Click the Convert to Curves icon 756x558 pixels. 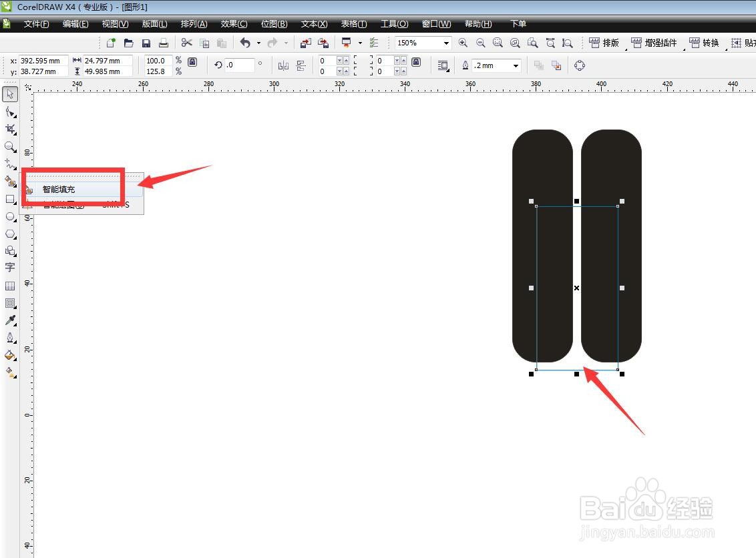click(580, 65)
